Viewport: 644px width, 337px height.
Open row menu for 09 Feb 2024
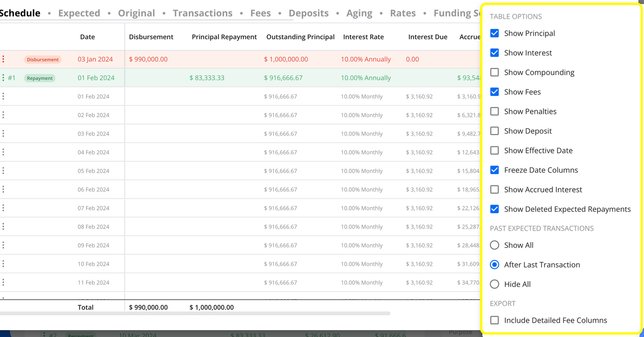(3, 245)
